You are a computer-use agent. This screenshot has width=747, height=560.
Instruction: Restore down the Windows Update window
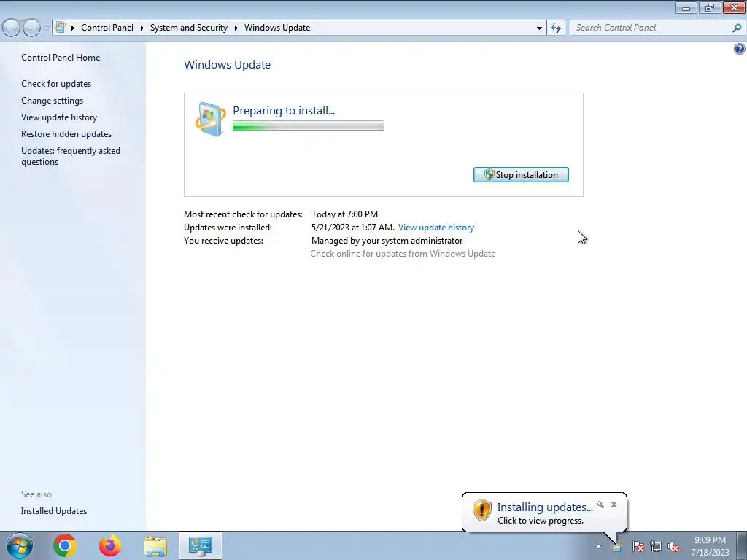point(710,7)
